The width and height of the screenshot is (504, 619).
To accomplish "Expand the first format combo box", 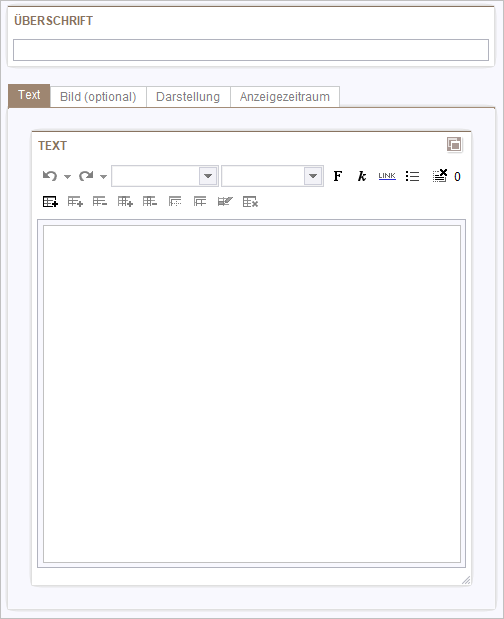I will (x=208, y=176).
